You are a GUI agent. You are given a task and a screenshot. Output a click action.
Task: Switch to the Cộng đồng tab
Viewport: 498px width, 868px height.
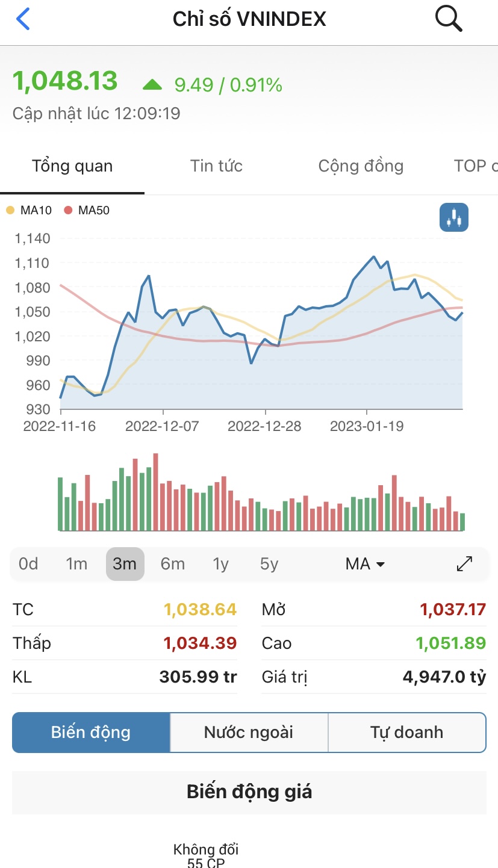pyautogui.click(x=361, y=166)
